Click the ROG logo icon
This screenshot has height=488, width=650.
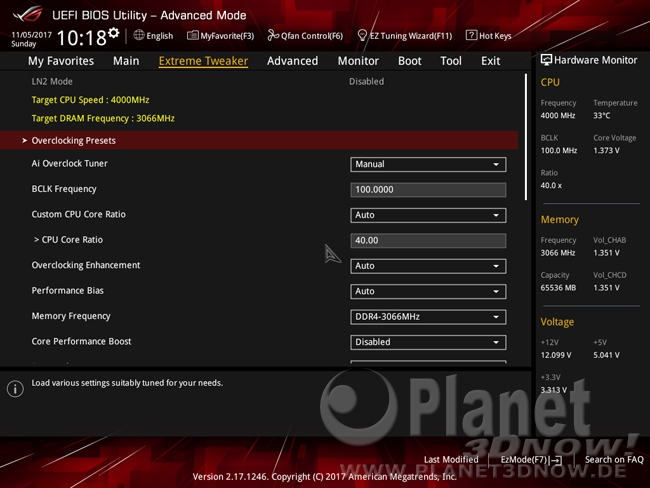pyautogui.click(x=28, y=15)
